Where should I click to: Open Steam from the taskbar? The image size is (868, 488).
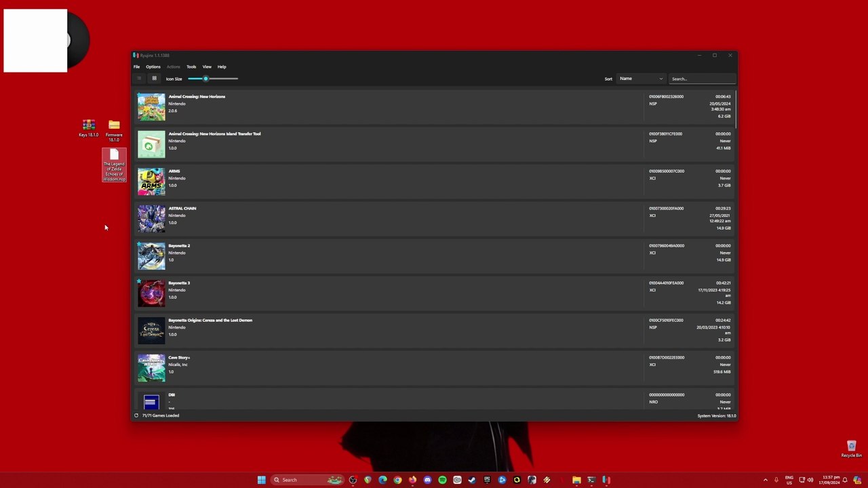pos(472,480)
